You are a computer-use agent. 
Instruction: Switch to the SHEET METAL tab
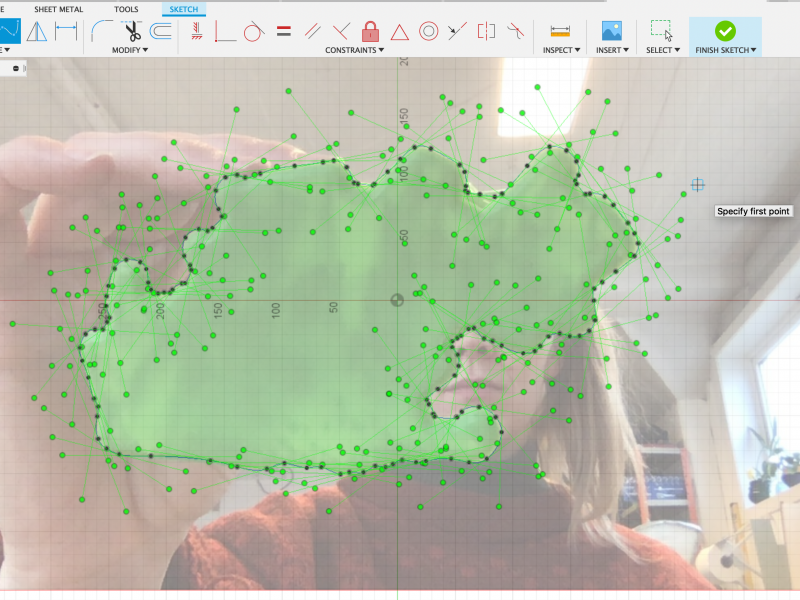(59, 9)
